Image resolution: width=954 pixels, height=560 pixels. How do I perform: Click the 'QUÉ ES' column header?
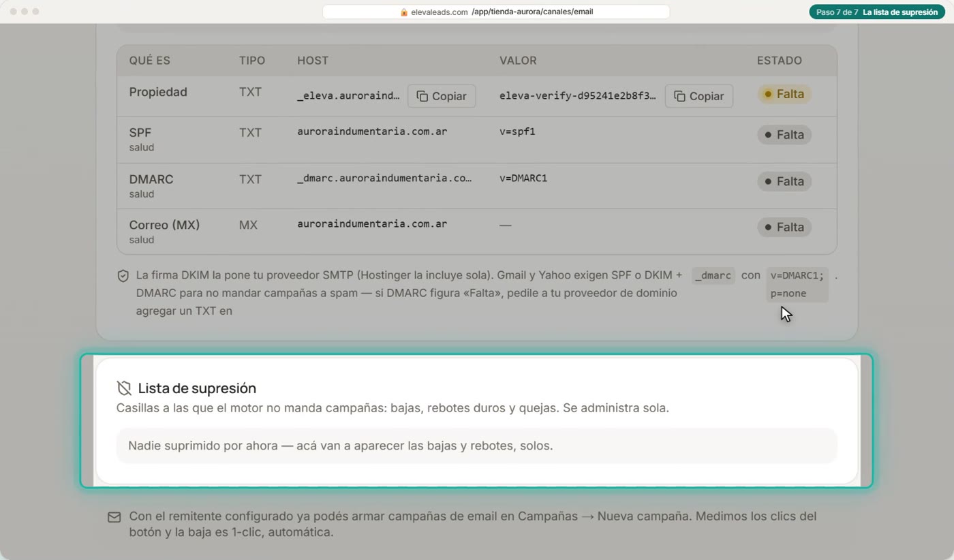click(x=150, y=61)
